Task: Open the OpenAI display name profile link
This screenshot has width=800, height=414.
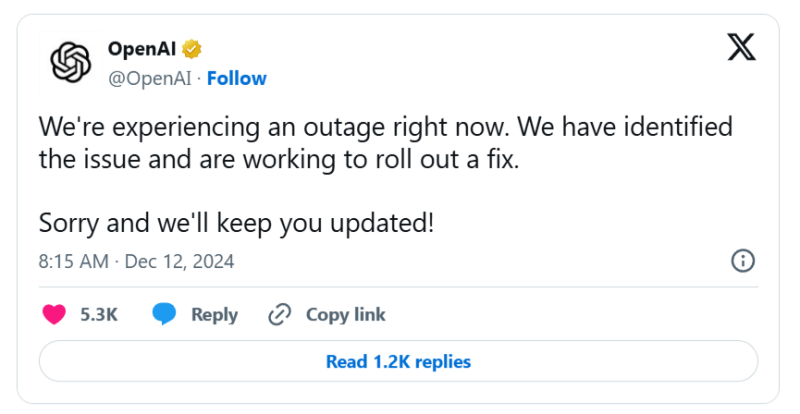Action: point(141,49)
